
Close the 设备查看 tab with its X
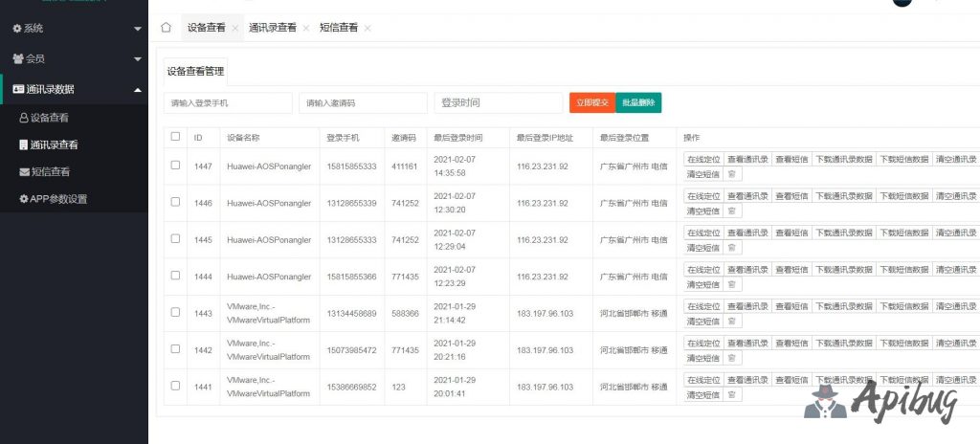point(235,29)
